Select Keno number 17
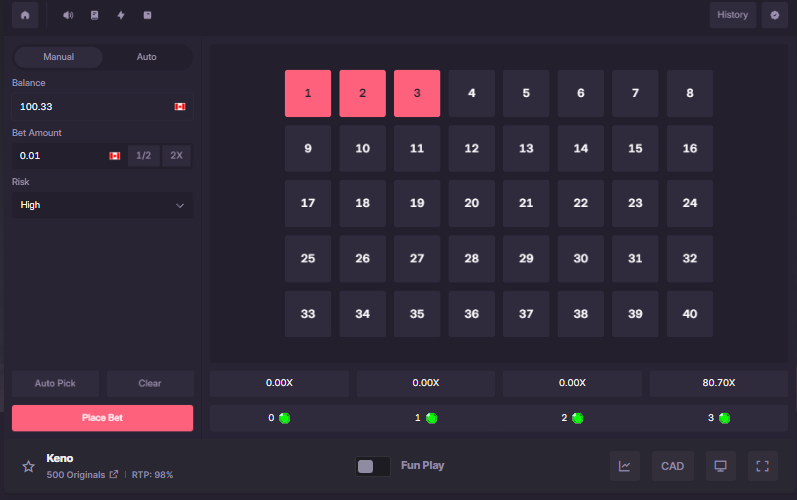Viewport: 797px width, 500px height. (x=308, y=203)
